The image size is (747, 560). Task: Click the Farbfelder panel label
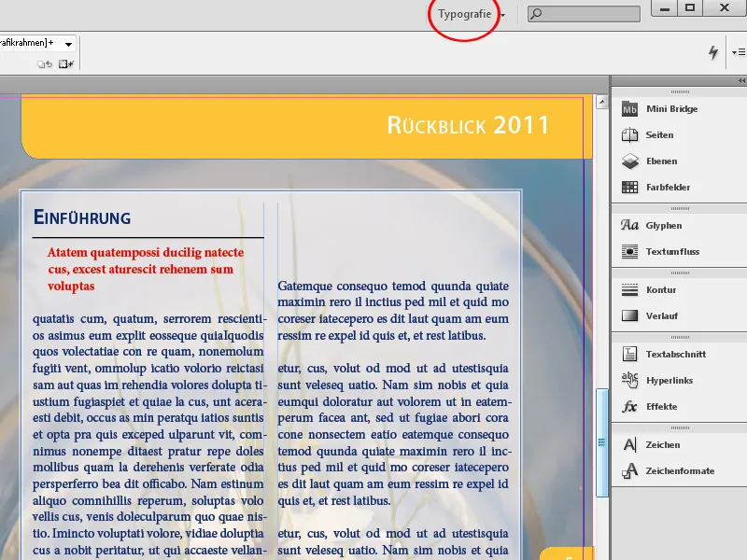(x=668, y=188)
